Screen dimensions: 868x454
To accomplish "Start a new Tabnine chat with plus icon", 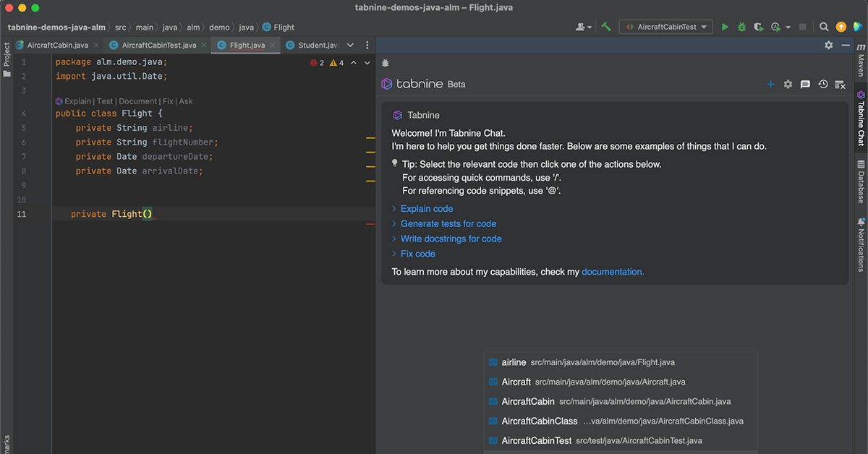I will [770, 84].
